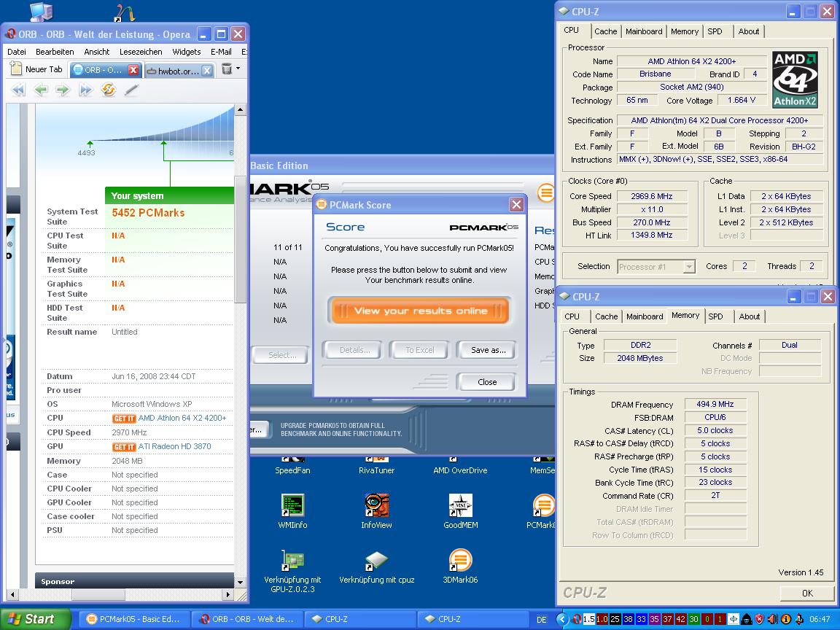Open Verknüpfung mit cpuz desktop shortcut
The image size is (840, 630).
click(376, 567)
